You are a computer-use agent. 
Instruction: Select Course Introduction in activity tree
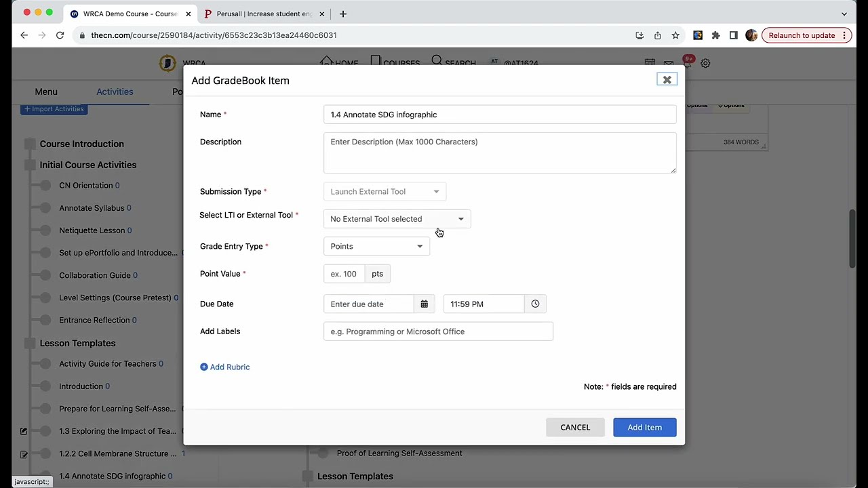click(81, 144)
